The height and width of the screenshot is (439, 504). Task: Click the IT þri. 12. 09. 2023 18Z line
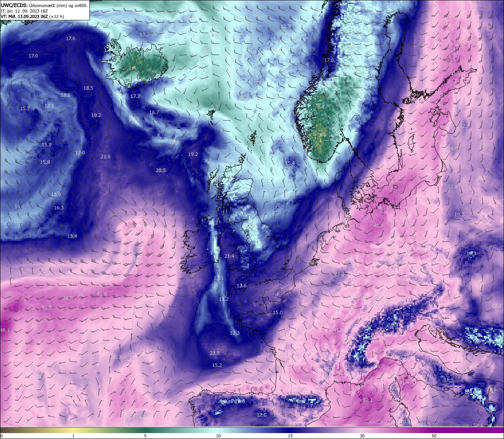pyautogui.click(x=24, y=11)
